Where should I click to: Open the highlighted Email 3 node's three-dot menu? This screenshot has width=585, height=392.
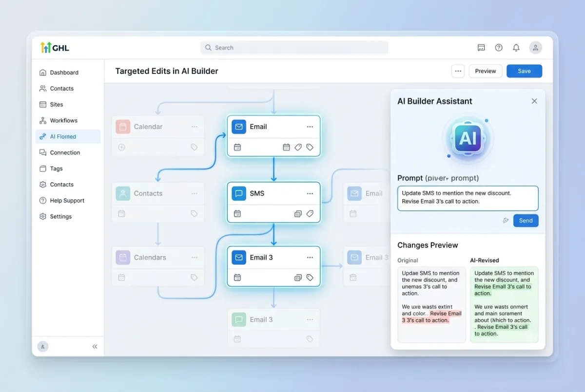tap(310, 258)
